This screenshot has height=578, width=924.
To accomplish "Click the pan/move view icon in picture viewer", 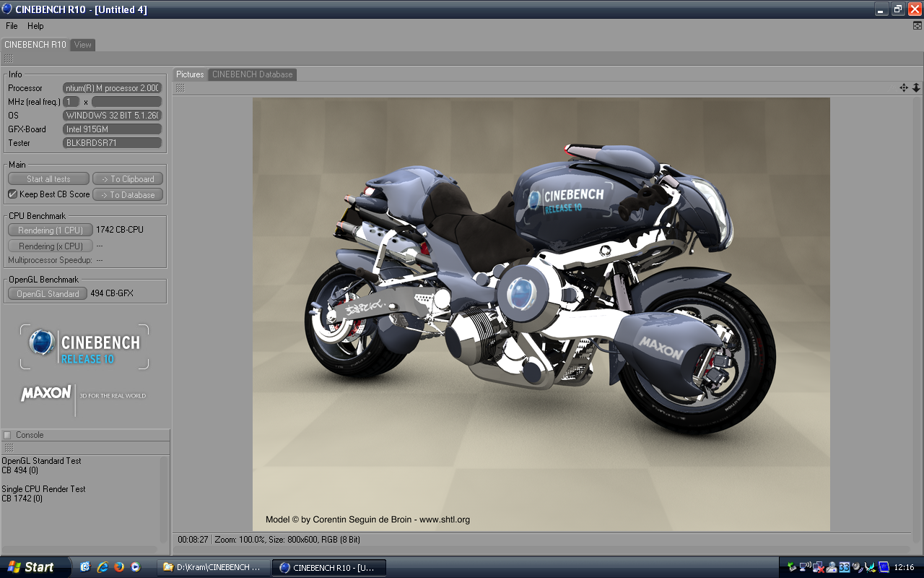I will coord(903,87).
